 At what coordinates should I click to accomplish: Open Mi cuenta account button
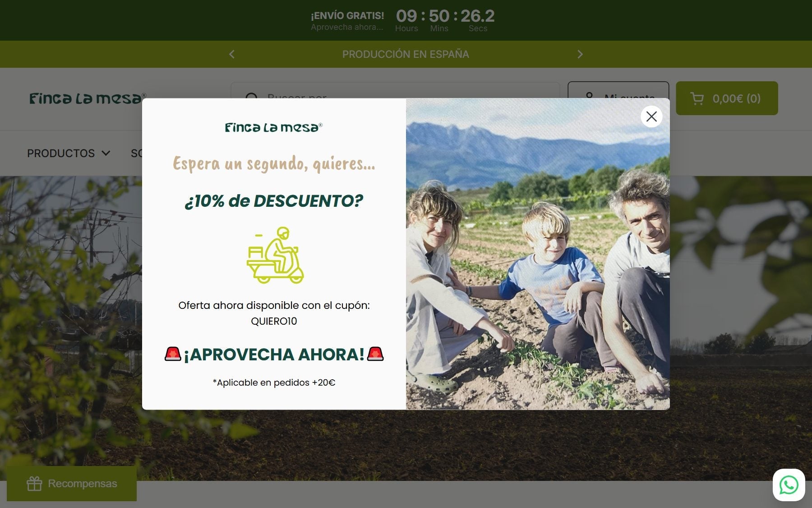tap(618, 90)
